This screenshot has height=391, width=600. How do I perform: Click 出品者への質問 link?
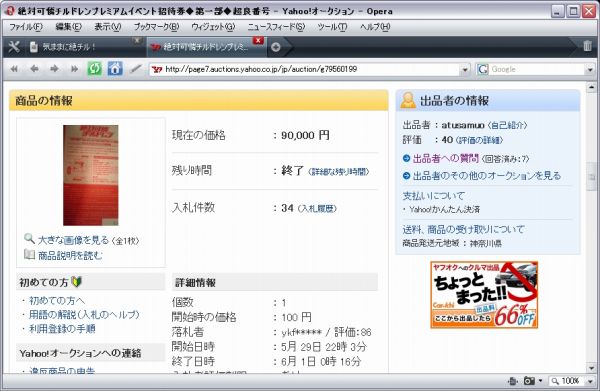coord(445,158)
